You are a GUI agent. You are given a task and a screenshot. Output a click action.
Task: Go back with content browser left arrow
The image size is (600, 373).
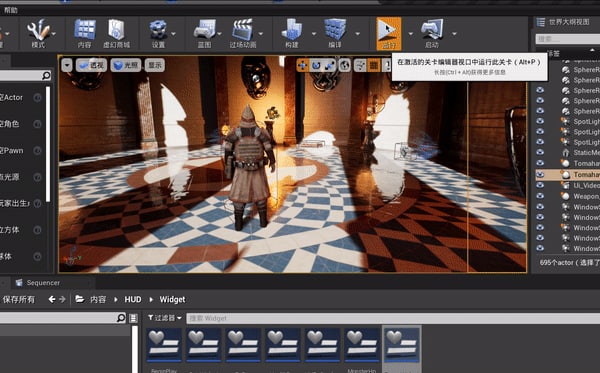click(x=52, y=299)
